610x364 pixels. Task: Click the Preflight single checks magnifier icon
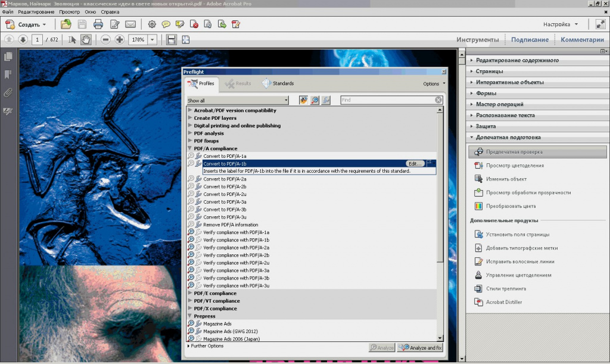[315, 100]
